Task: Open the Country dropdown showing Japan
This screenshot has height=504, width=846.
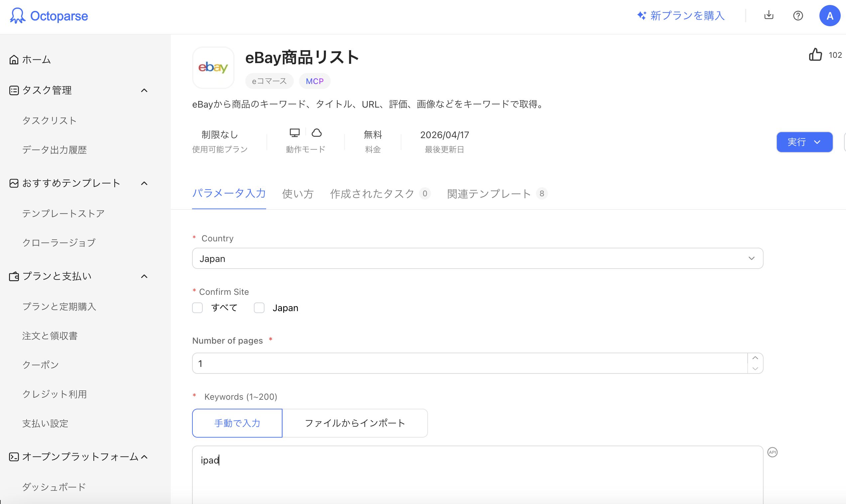Action: click(x=477, y=258)
